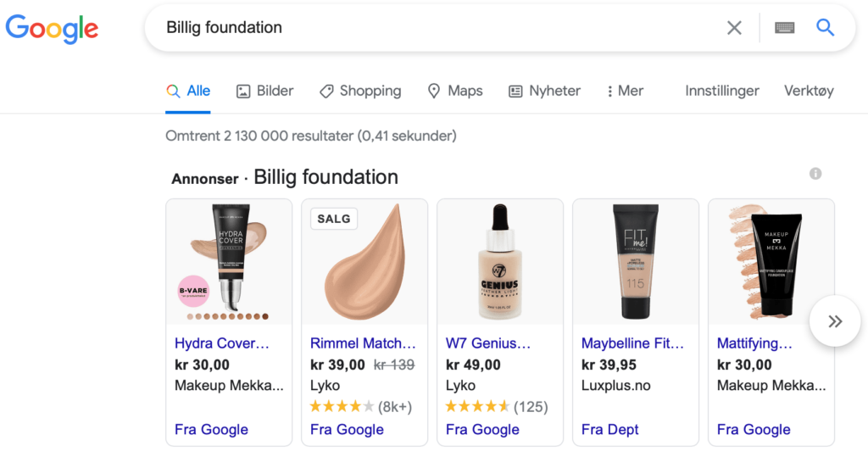
Task: Open Innstillinger settings
Action: 722,91
